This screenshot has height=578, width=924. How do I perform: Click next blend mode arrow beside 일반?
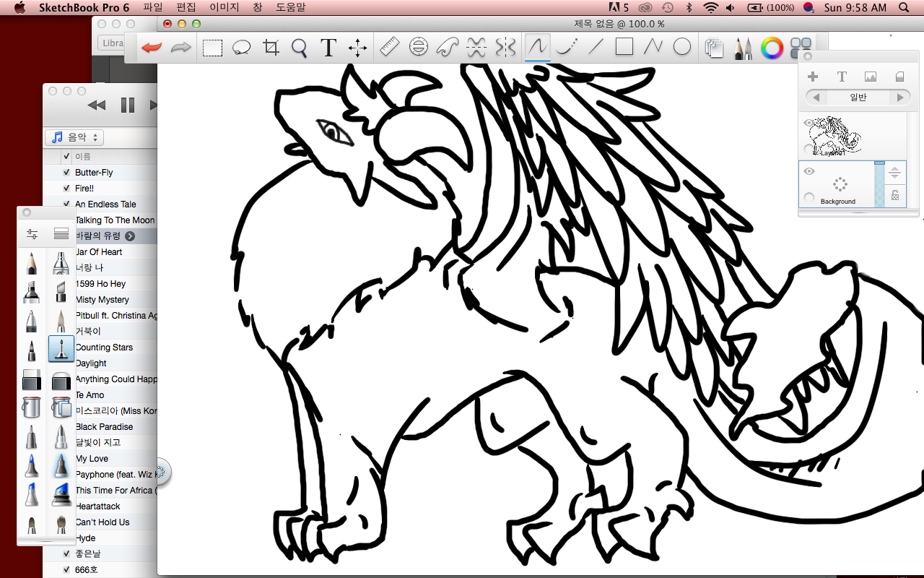coord(899,98)
